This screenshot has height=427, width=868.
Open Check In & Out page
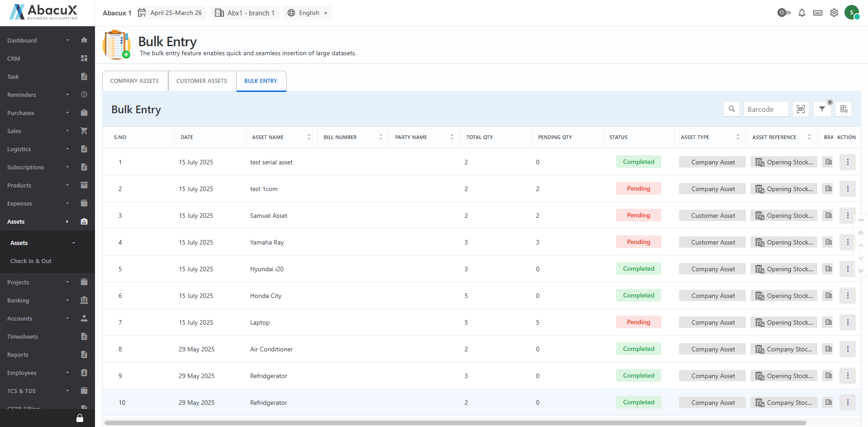[31, 261]
